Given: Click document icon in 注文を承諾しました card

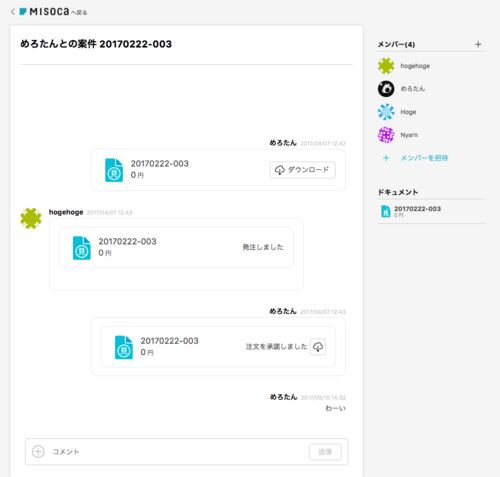Looking at the screenshot, I should (124, 347).
